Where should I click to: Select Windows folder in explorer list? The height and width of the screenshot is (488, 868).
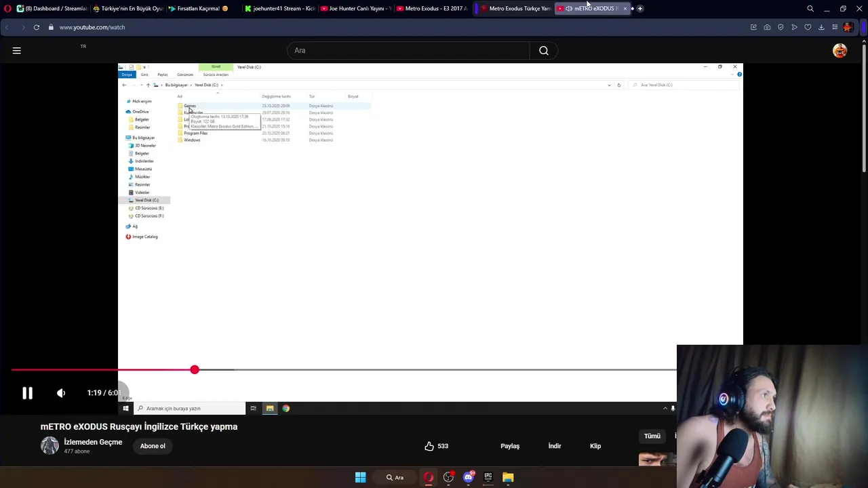(x=191, y=140)
